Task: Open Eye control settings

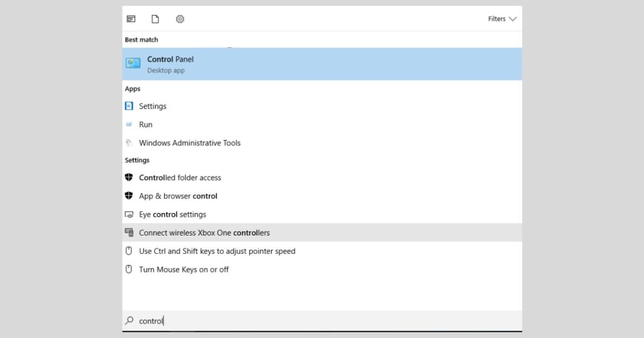Action: pos(172,214)
